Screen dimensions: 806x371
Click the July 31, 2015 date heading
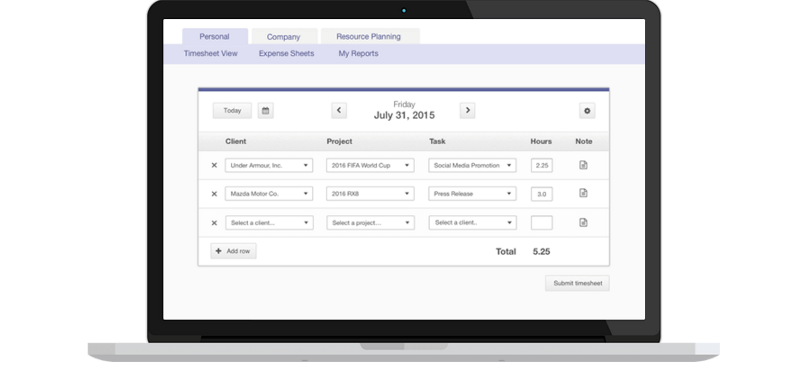point(404,116)
